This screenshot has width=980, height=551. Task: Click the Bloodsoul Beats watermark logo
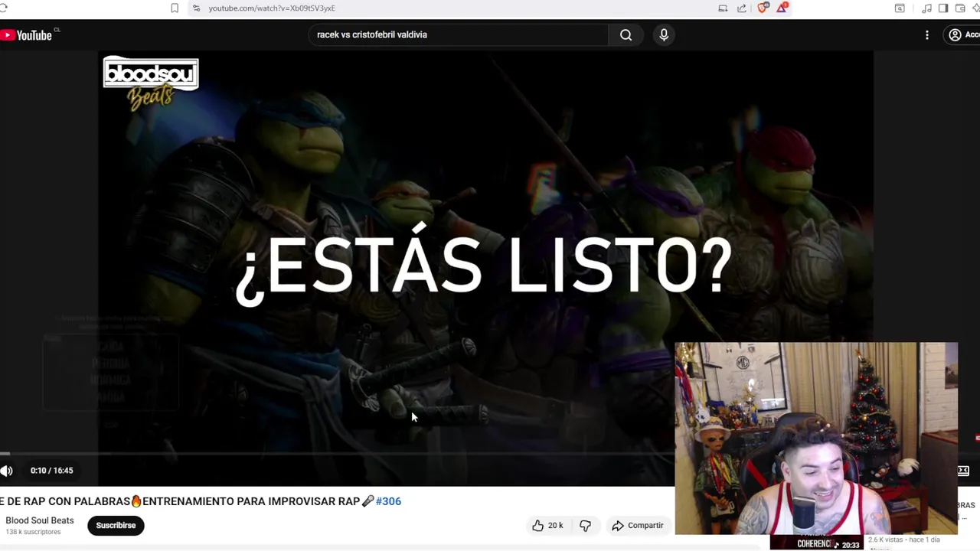coord(151,83)
